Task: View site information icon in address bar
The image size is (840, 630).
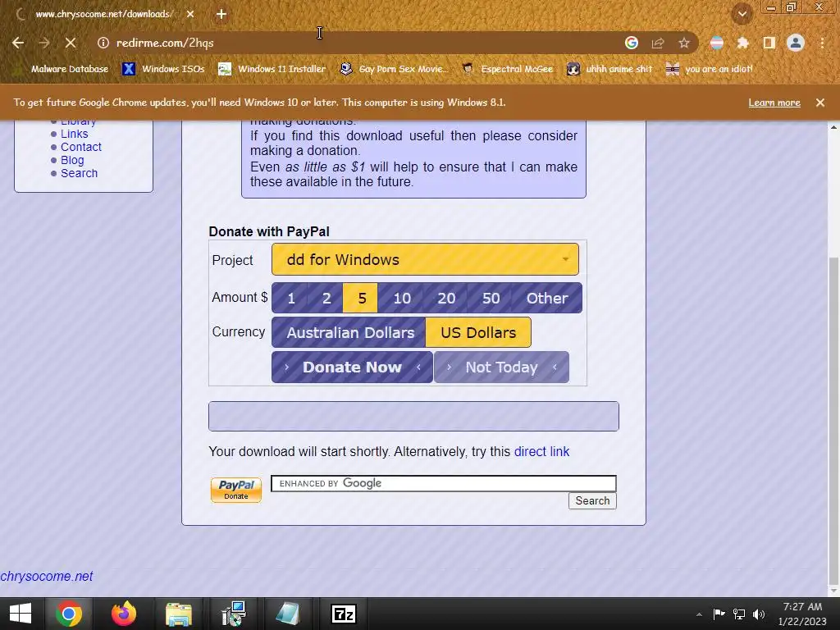Action: pos(103,43)
